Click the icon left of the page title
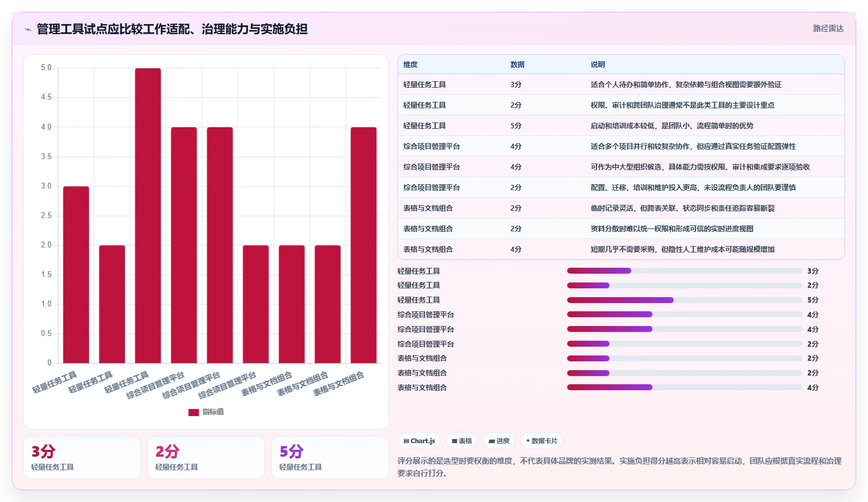Viewport: 868px width, 502px height. click(x=28, y=29)
